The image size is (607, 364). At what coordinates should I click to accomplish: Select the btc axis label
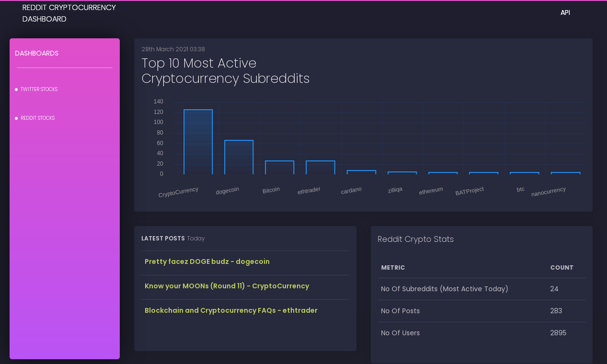coord(521,189)
